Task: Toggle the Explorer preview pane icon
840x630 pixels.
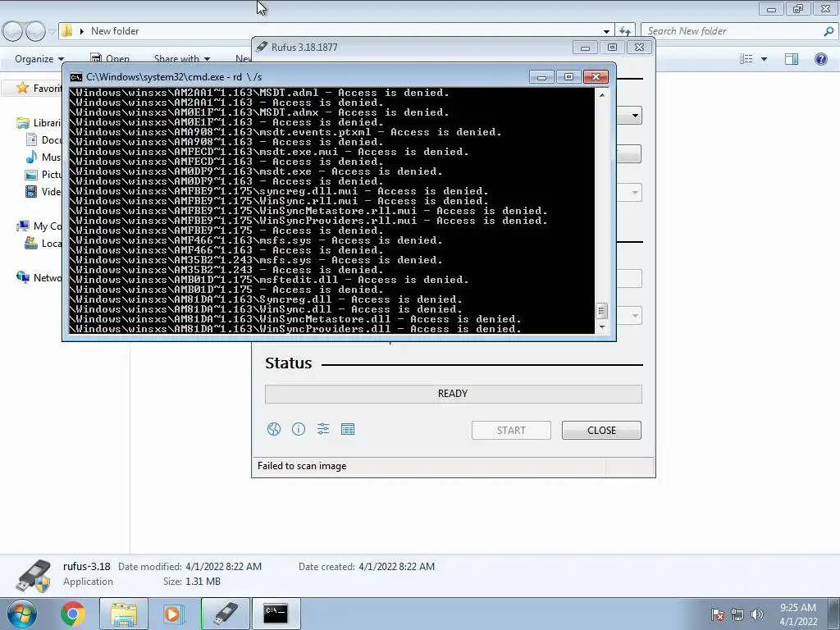Action: [x=792, y=59]
